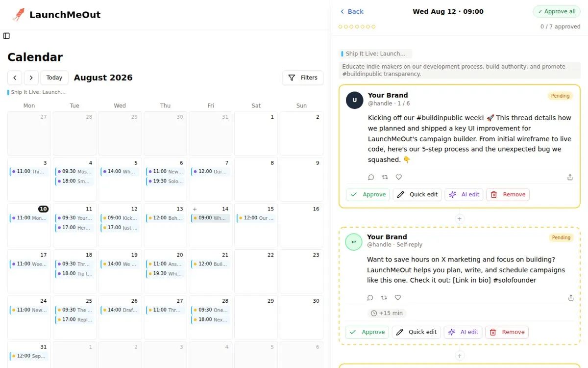The height and width of the screenshot is (368, 588).
Task: Open the Aug 15 12:00 event
Action: tap(256, 218)
